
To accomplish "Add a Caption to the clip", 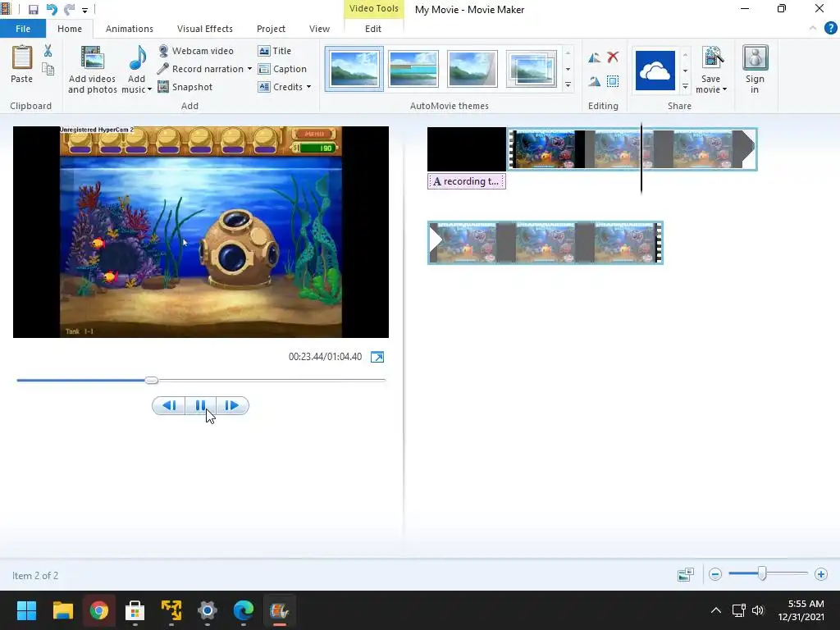I will [x=282, y=69].
